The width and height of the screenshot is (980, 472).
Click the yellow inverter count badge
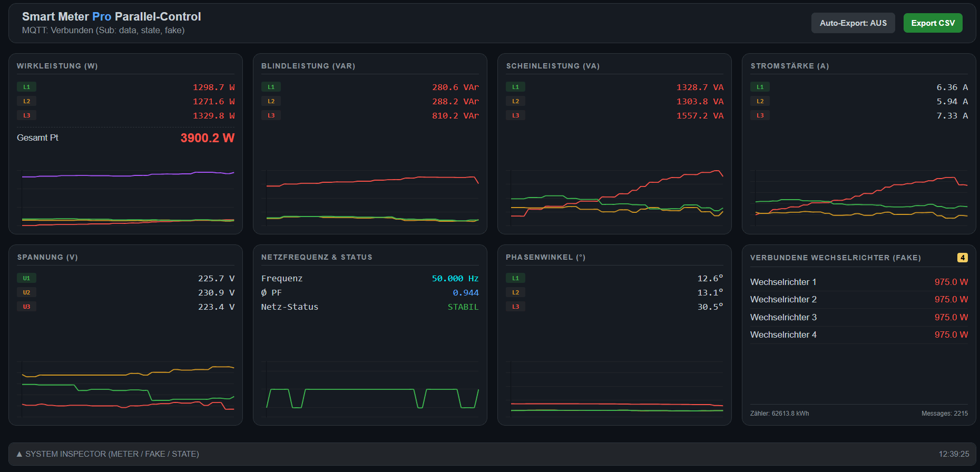962,258
